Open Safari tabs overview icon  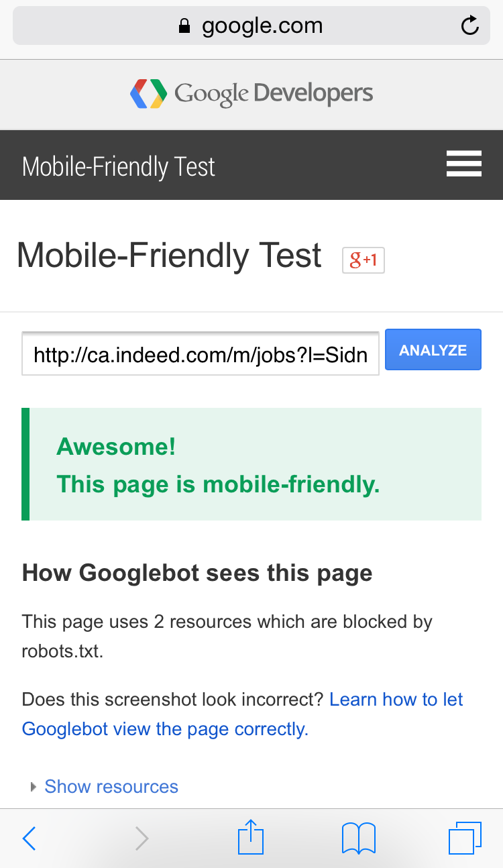[464, 838]
